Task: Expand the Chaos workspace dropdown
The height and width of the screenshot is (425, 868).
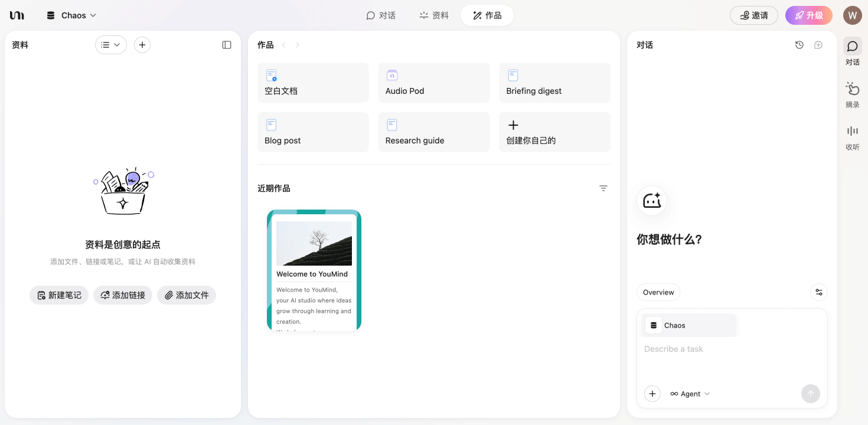Action: [72, 15]
